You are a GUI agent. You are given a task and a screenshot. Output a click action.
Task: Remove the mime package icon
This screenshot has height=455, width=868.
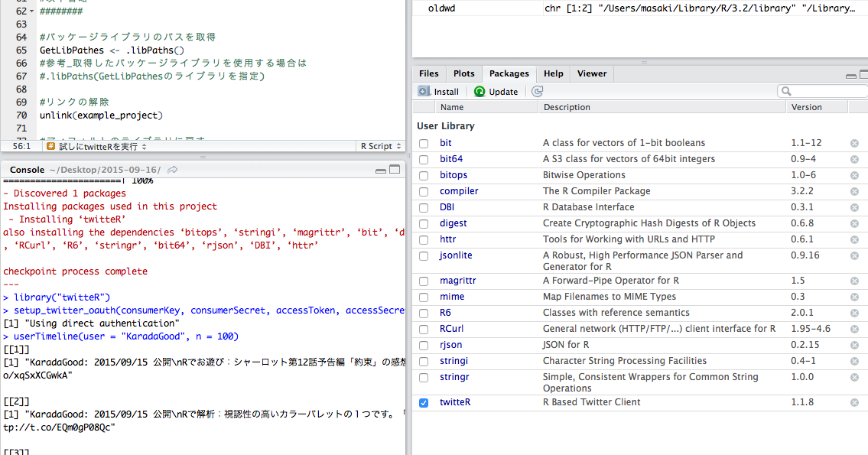(x=854, y=297)
